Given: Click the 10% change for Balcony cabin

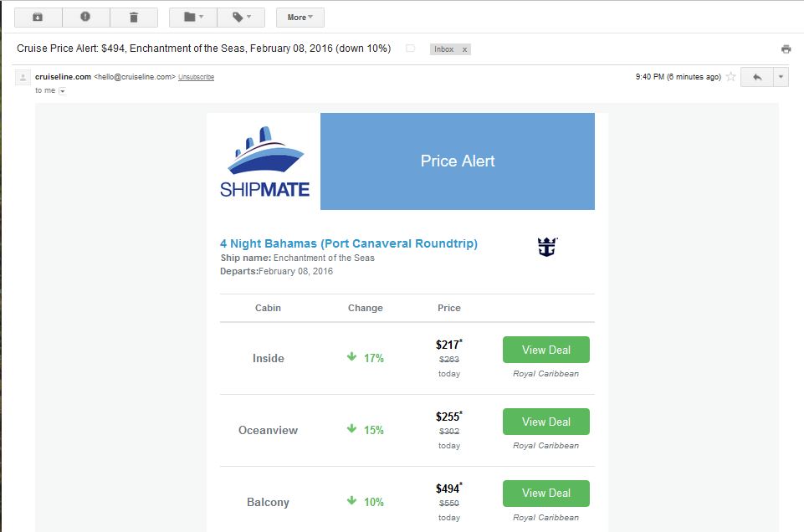Looking at the screenshot, I should pos(365,501).
